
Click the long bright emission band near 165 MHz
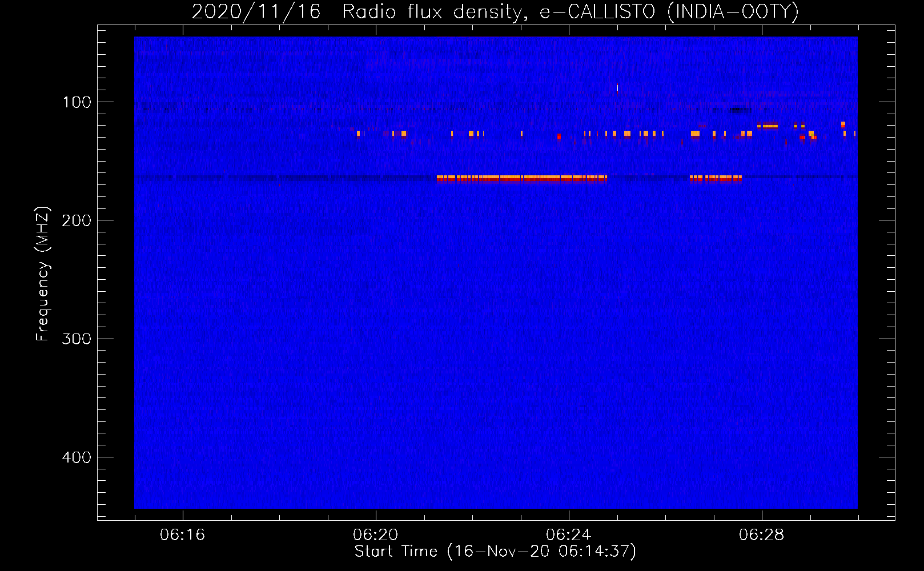click(x=522, y=179)
